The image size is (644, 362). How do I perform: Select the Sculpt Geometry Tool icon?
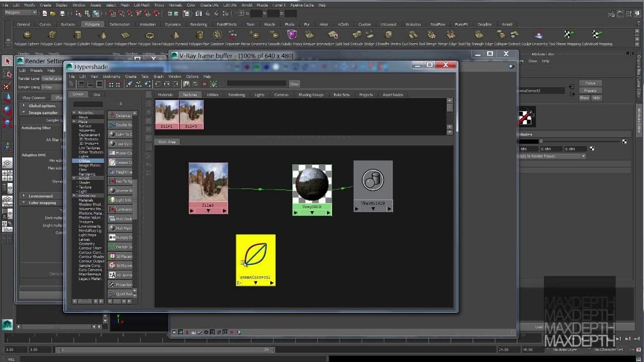539,35
